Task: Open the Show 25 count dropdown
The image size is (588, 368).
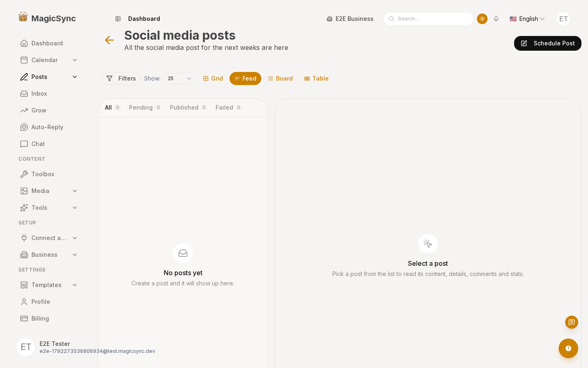Action: point(180,79)
